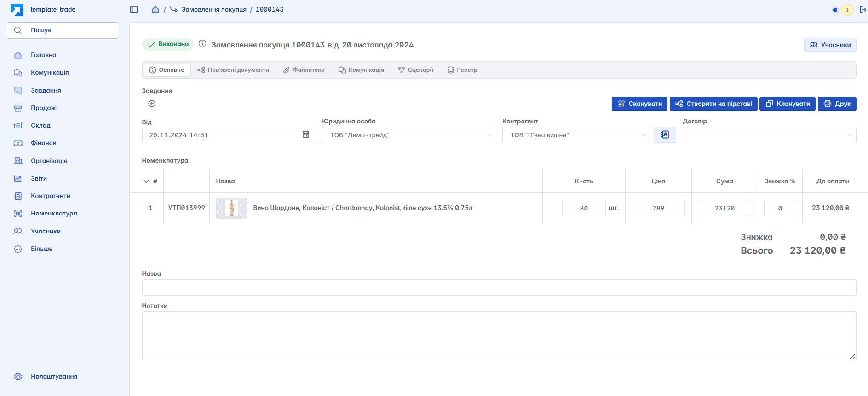Click the 1000143 breadcrumb number

click(x=270, y=10)
